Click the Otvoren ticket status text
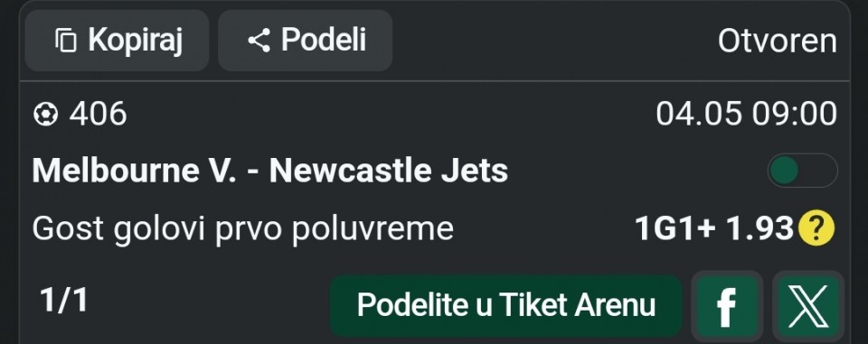868x344 pixels. 778,41
